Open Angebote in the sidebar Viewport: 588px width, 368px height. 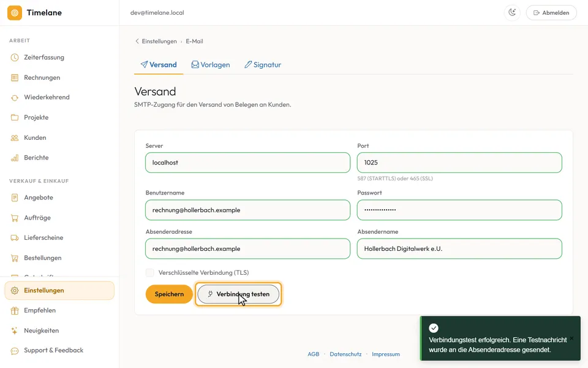point(59,197)
